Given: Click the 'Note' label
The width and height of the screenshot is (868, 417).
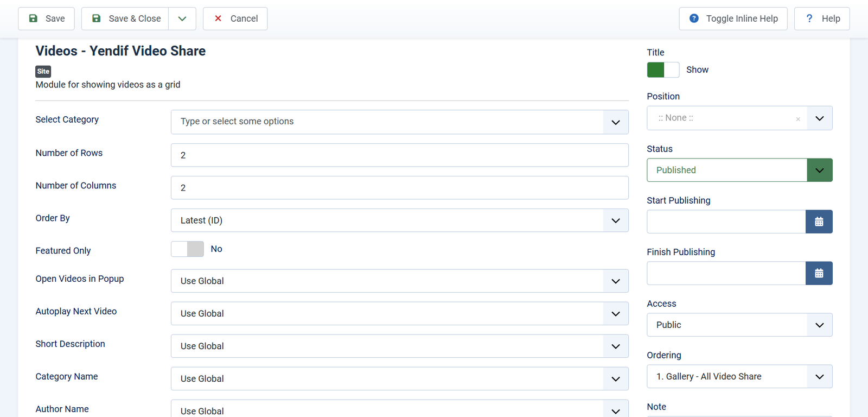Looking at the screenshot, I should (656, 407).
